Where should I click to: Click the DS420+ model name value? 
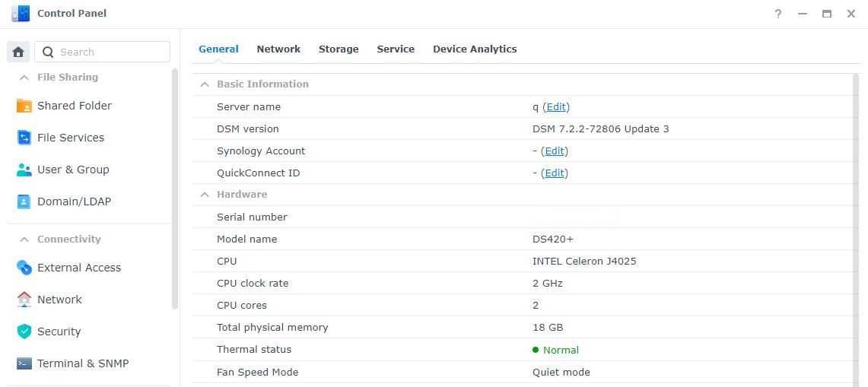click(x=553, y=239)
